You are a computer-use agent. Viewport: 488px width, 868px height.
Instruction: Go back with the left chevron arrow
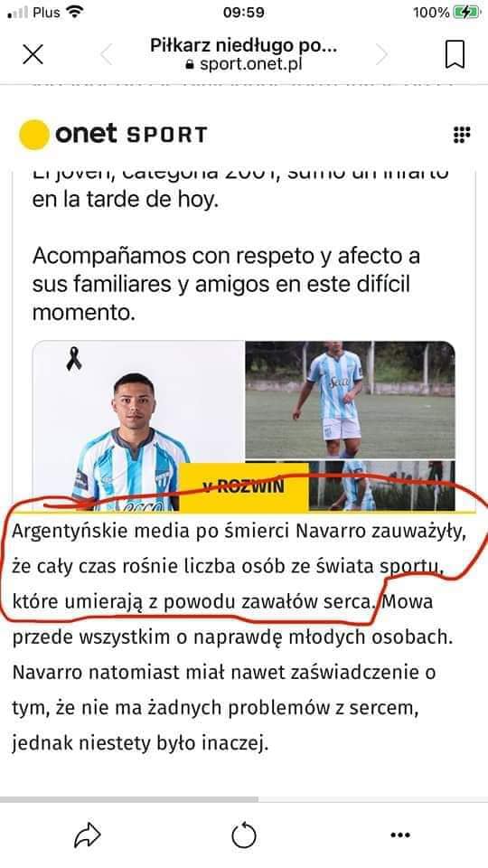tap(106, 54)
